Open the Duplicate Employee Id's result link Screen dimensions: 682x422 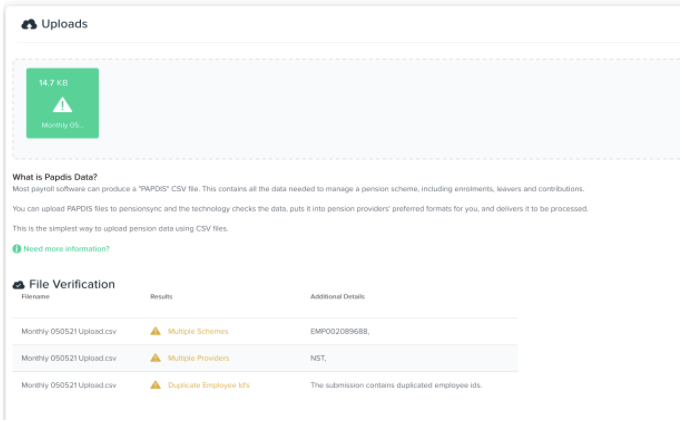208,385
